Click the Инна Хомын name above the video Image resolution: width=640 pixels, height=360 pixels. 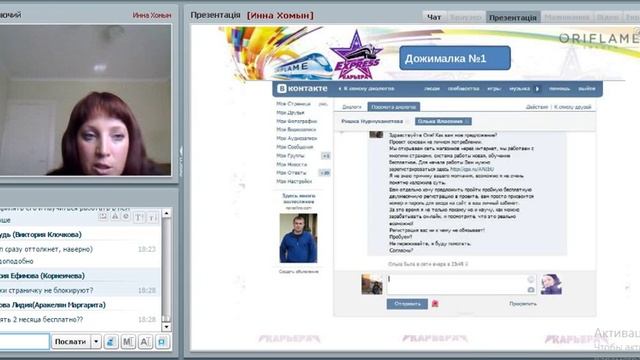(x=152, y=15)
